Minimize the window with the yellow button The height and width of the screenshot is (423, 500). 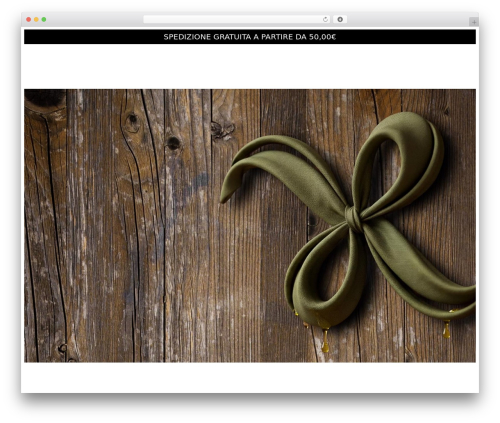coord(36,19)
